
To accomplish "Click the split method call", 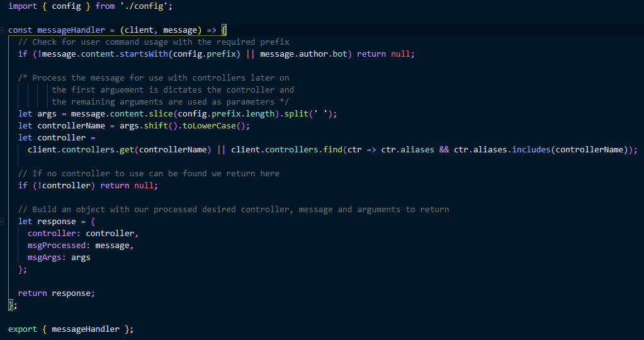I will [297, 114].
